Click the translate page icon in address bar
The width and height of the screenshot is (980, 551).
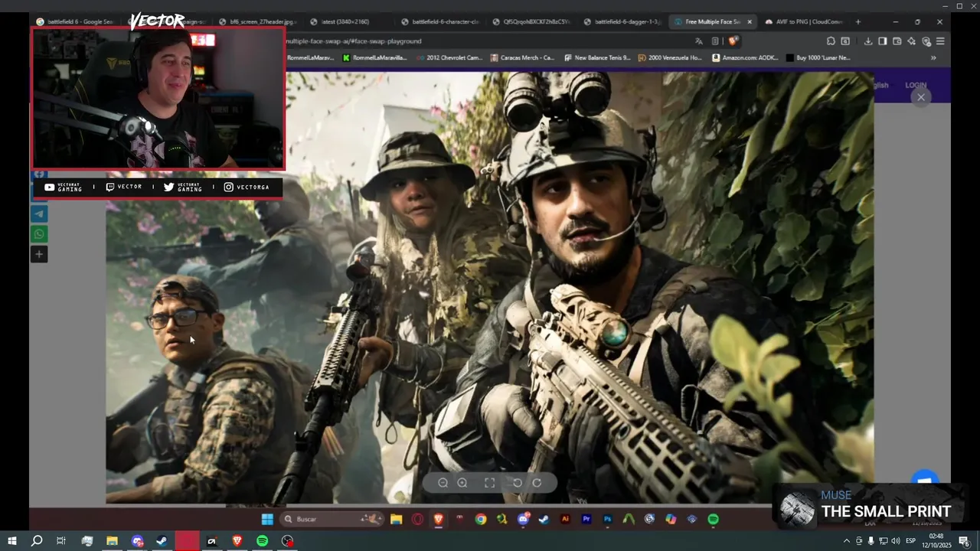699,41
